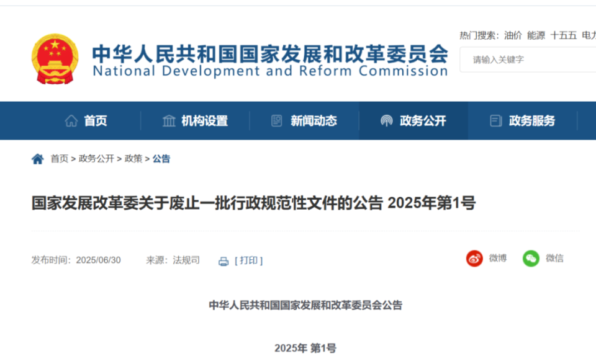Click the green WeChat share icon

coord(531,259)
